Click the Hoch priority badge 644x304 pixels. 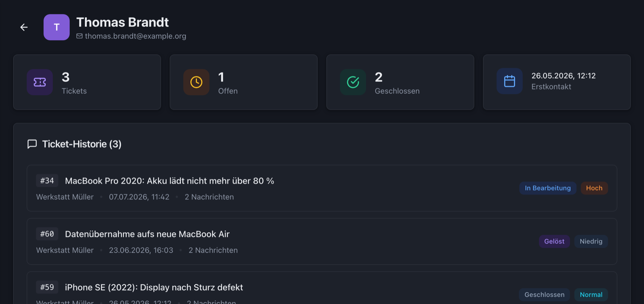click(594, 188)
